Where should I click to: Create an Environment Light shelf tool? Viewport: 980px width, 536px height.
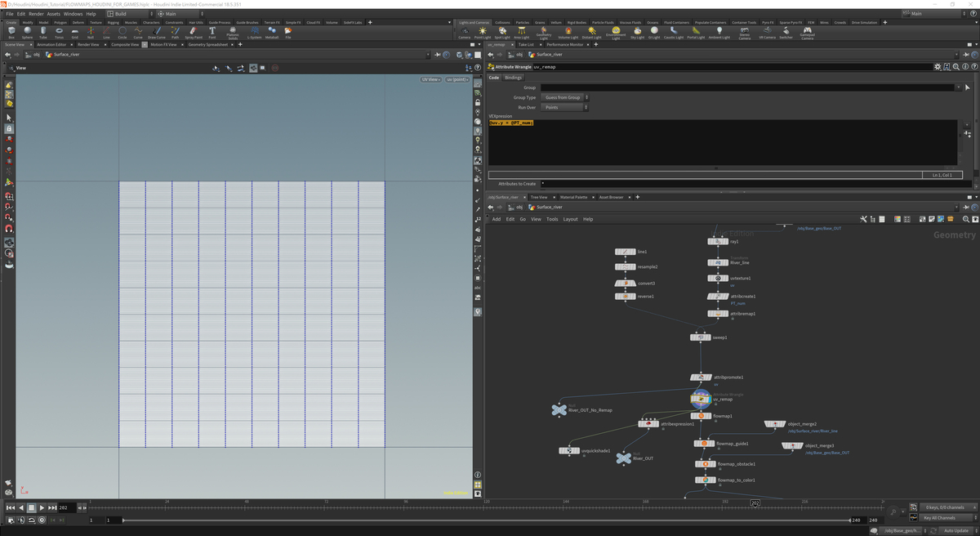(x=614, y=33)
